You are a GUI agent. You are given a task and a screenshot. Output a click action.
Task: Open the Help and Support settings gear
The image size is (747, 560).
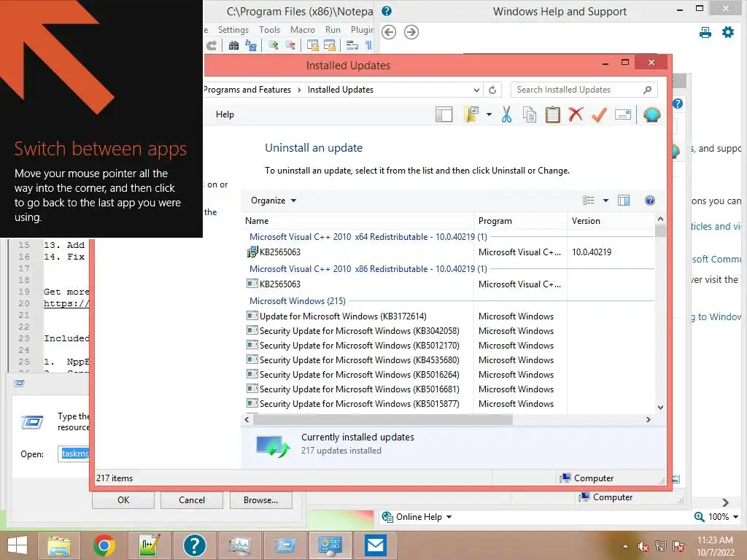click(x=728, y=32)
